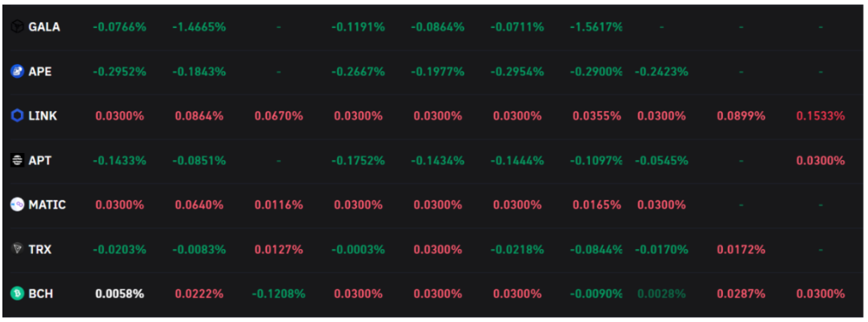Open the BCH symbol name

pos(41,294)
